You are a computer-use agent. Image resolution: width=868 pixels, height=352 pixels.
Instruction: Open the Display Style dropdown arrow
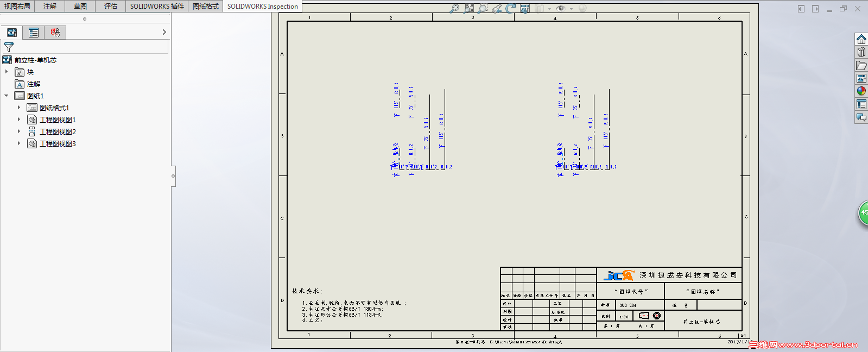coord(549,9)
